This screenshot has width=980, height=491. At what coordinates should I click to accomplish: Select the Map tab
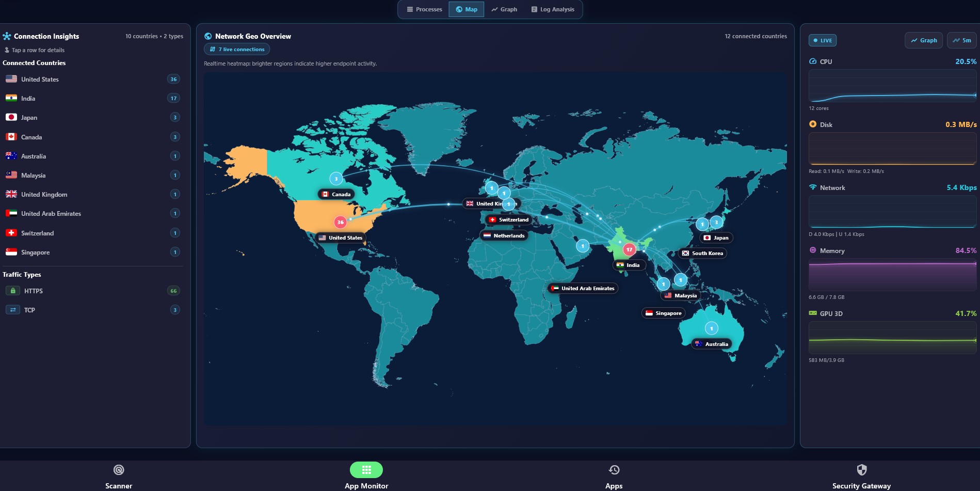point(467,9)
